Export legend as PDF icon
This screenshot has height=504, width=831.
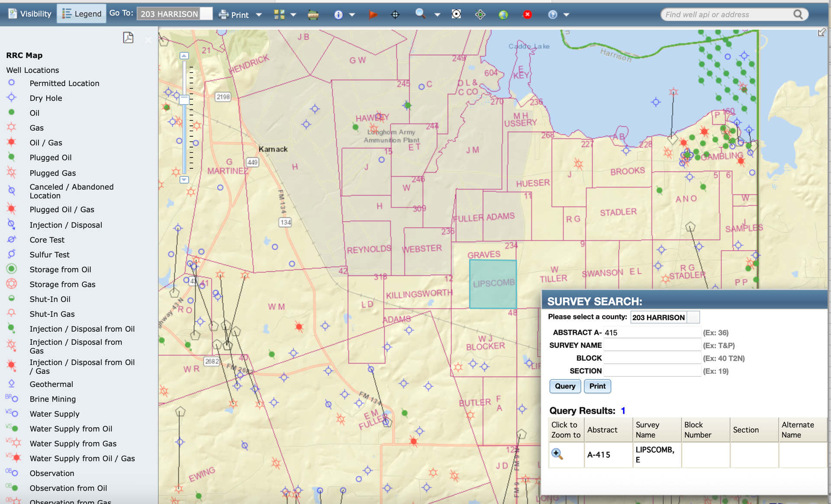click(x=128, y=38)
